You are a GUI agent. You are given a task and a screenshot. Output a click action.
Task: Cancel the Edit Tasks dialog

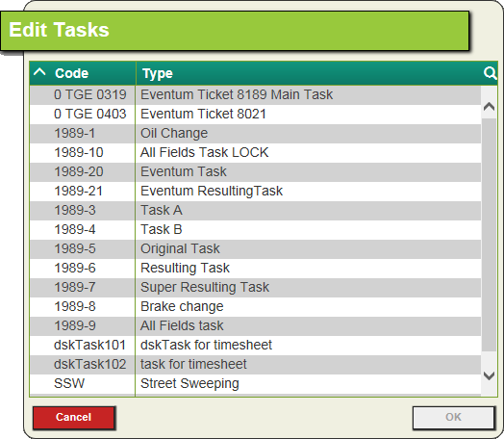pyautogui.click(x=74, y=418)
